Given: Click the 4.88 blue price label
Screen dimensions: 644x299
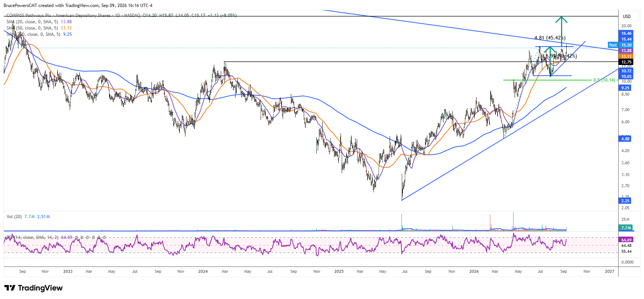Looking at the screenshot, I should [625, 139].
